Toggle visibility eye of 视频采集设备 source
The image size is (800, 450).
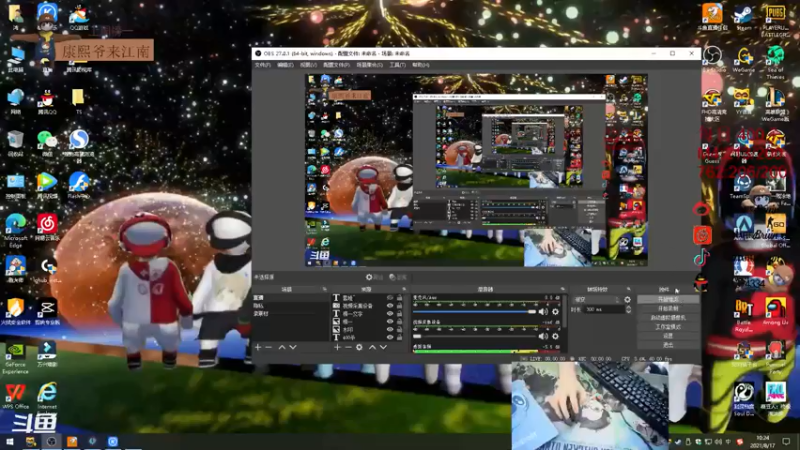(390, 306)
